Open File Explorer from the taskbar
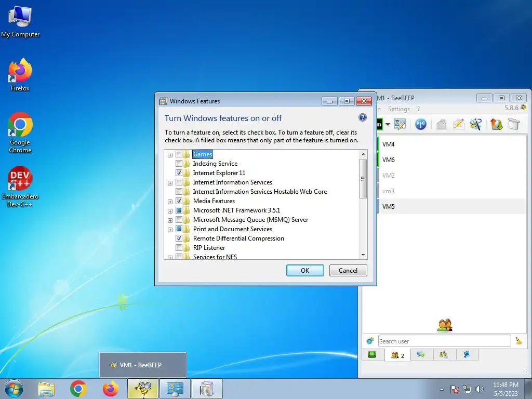This screenshot has width=532, height=399. pos(46,389)
